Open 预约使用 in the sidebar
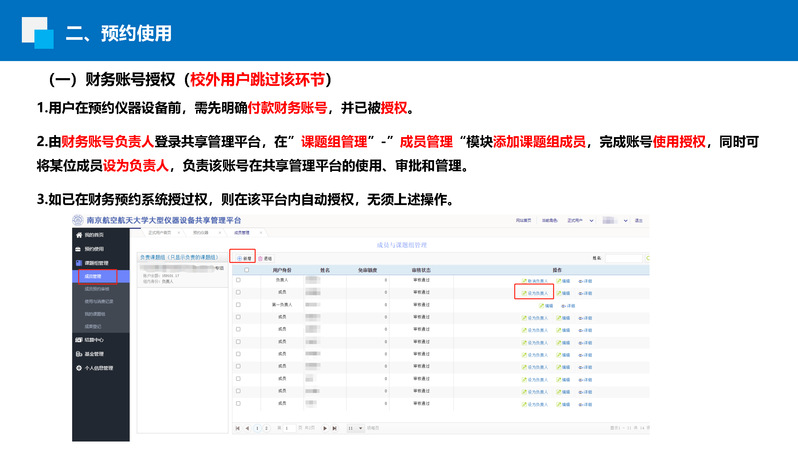 point(94,248)
